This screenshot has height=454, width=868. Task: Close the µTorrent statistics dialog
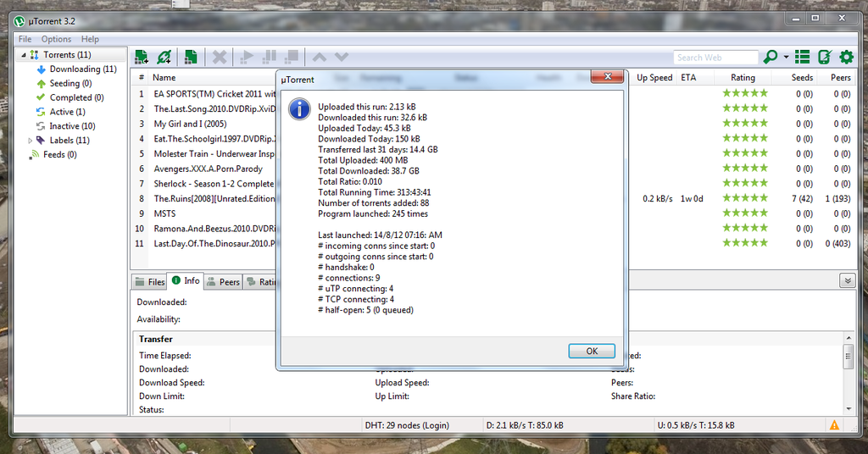click(x=607, y=77)
